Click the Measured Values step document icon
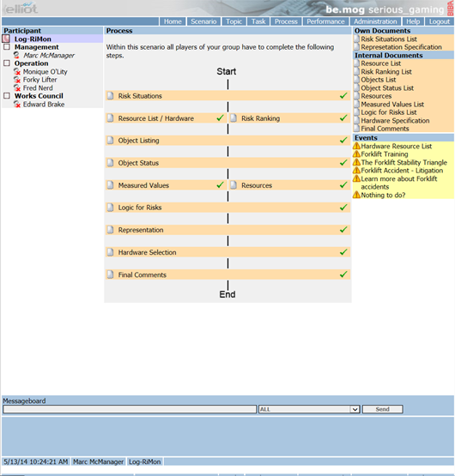The image size is (455, 476). [111, 185]
